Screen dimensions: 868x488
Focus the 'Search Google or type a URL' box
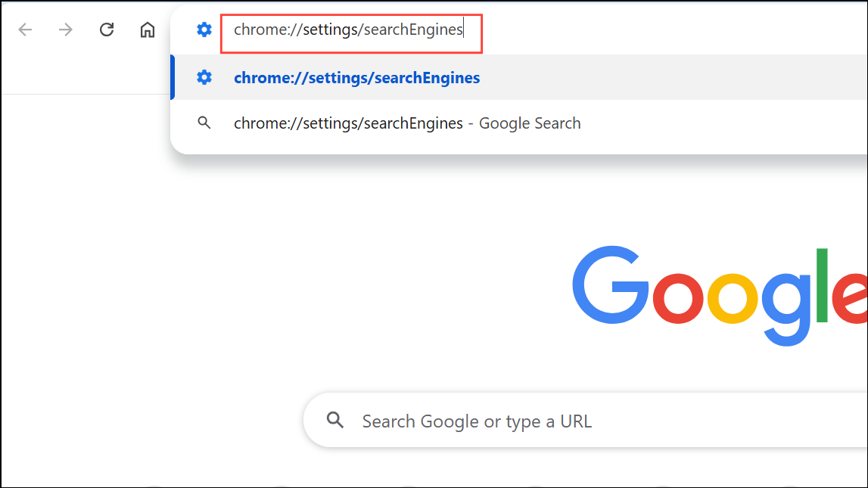586,421
